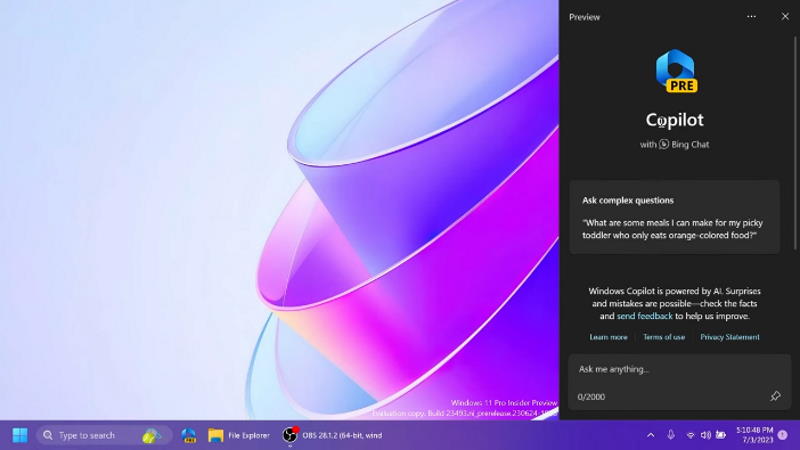Open the Privacy Statement link

730,337
